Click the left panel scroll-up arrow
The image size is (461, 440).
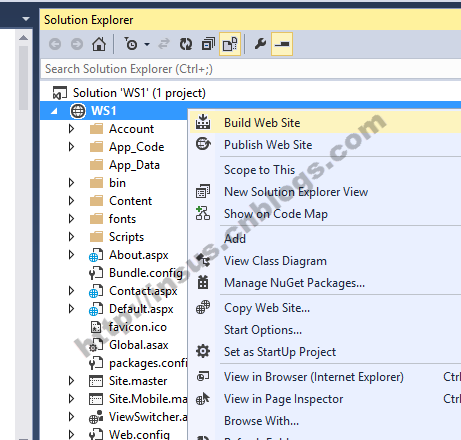(23, 38)
